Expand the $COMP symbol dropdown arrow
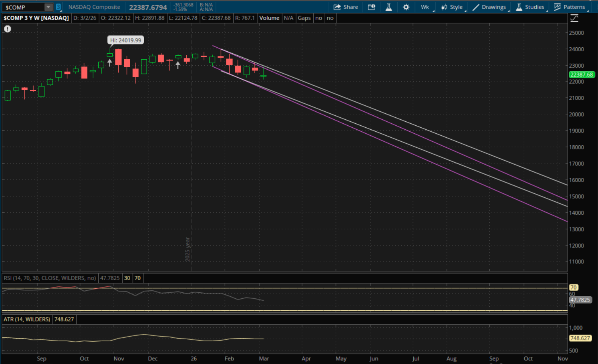 point(48,7)
